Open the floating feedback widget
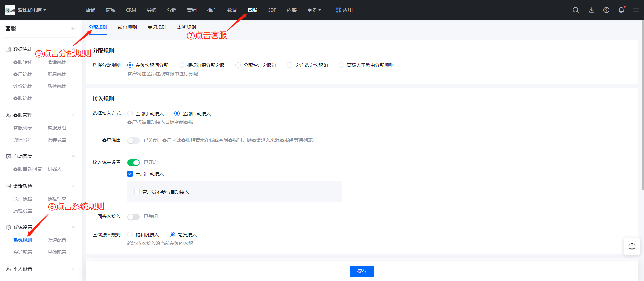644x281 pixels. [x=632, y=247]
